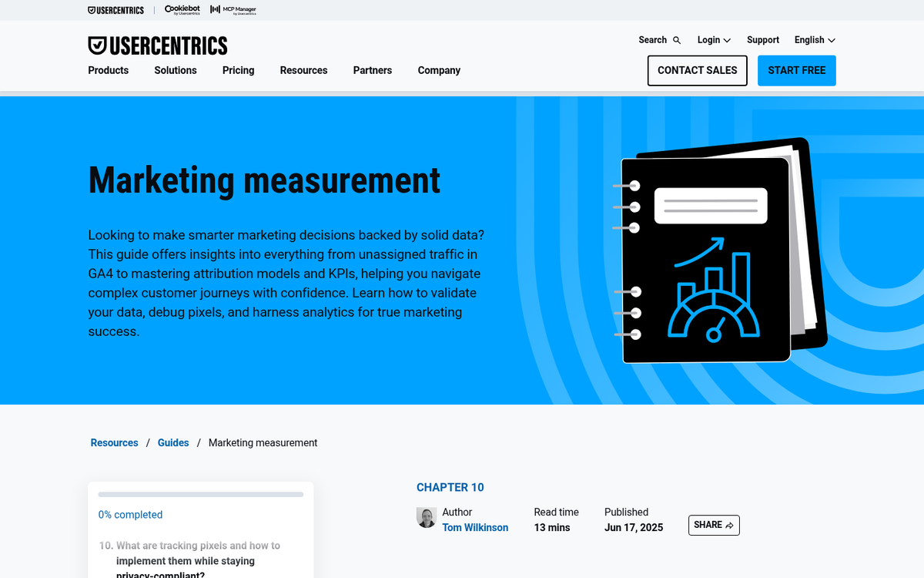The width and height of the screenshot is (924, 578).
Task: Click the START FREE button
Action: [796, 70]
